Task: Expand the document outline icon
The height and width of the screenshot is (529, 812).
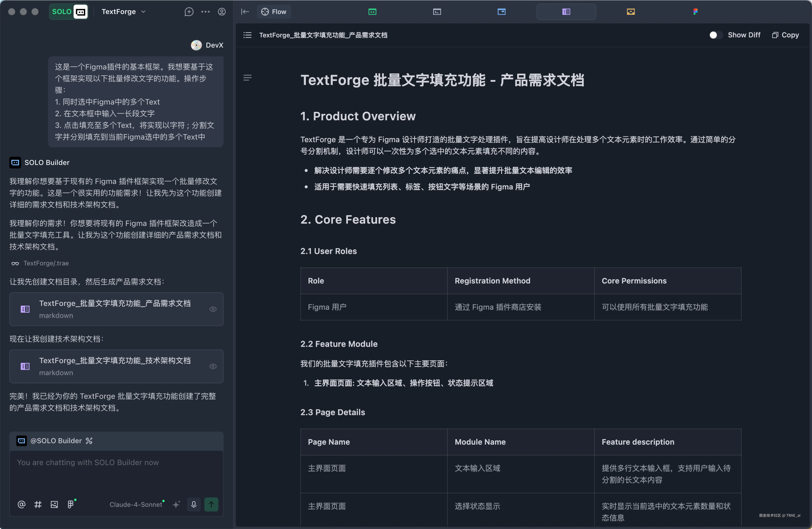Action: [247, 78]
